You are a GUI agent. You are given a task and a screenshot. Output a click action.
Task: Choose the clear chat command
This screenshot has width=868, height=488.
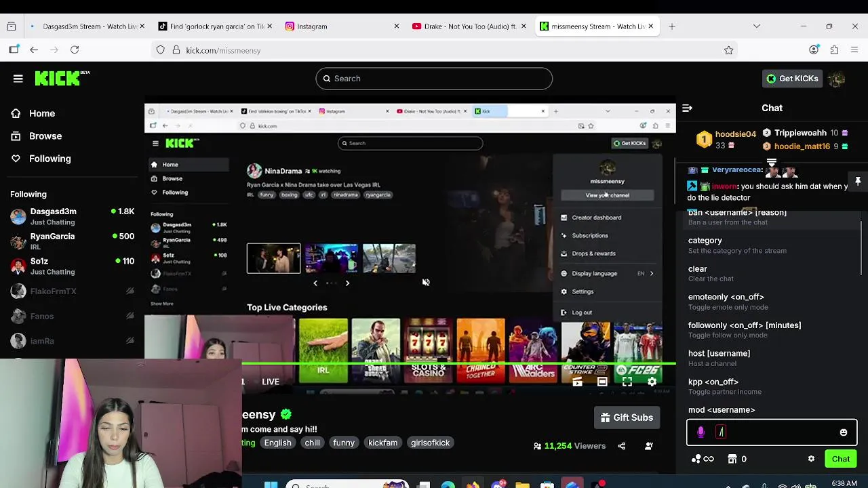click(772, 274)
